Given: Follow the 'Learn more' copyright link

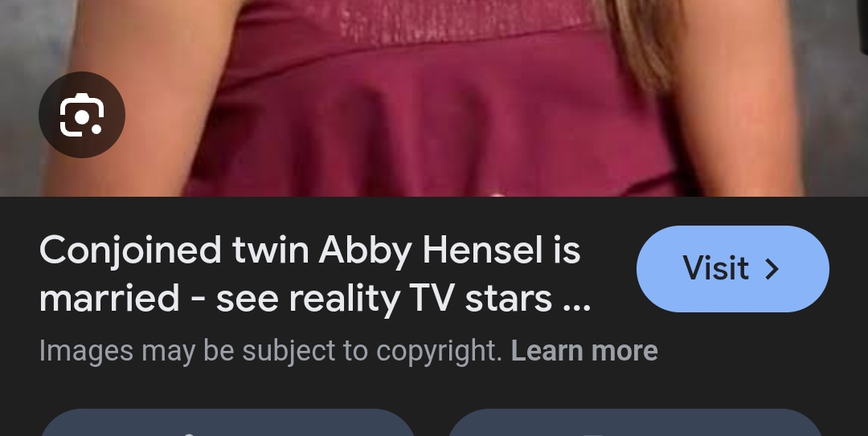Looking at the screenshot, I should [584, 351].
